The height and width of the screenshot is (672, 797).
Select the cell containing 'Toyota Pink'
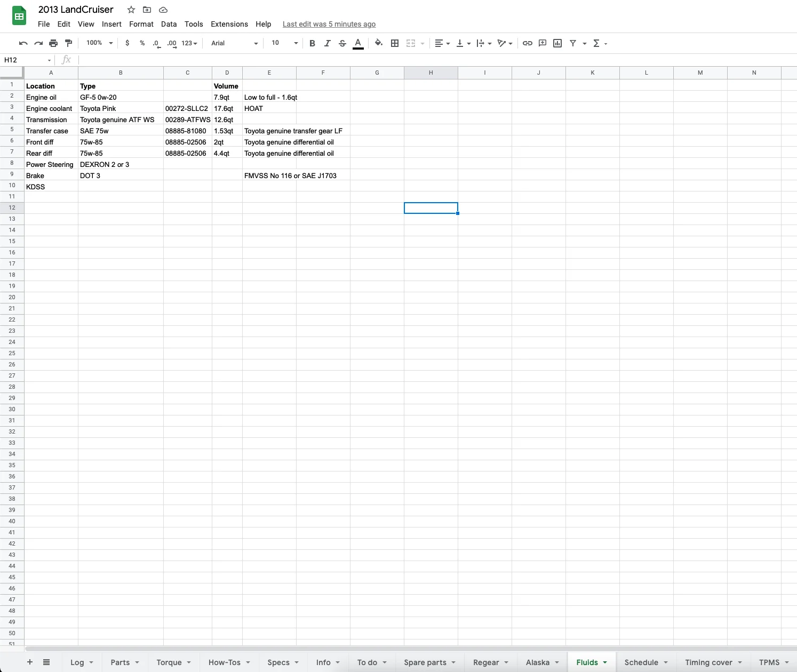click(x=121, y=108)
